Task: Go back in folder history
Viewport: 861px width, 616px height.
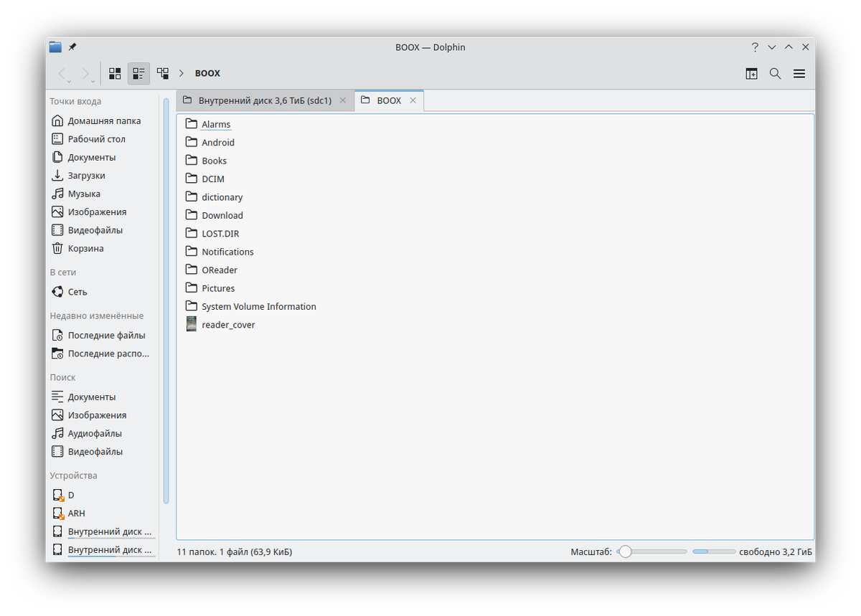Action: pyautogui.click(x=62, y=73)
